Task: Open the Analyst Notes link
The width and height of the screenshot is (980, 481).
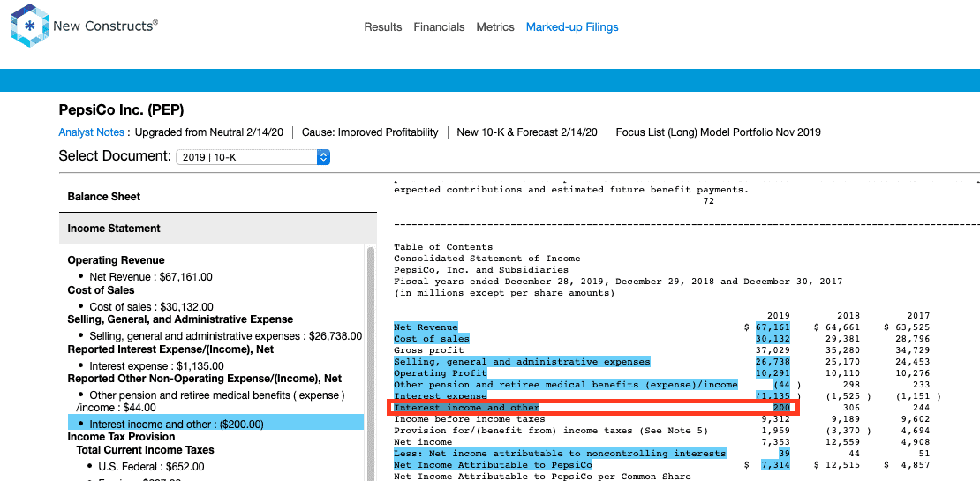Action: click(91, 132)
